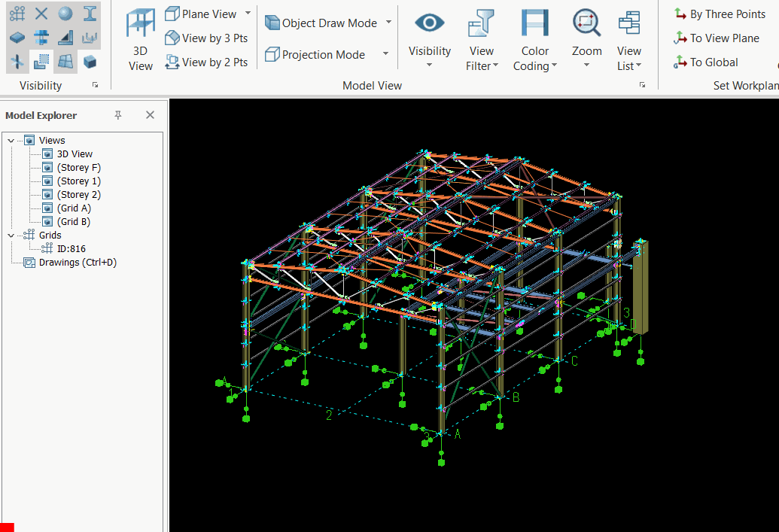Image resolution: width=779 pixels, height=532 pixels.
Task: Click the Visibility eye icon
Action: 430,23
